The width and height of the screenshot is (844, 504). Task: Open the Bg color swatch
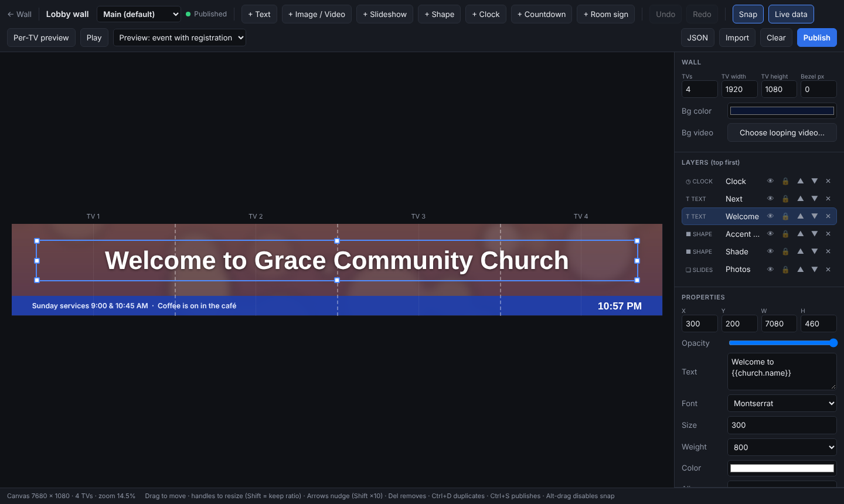point(782,111)
